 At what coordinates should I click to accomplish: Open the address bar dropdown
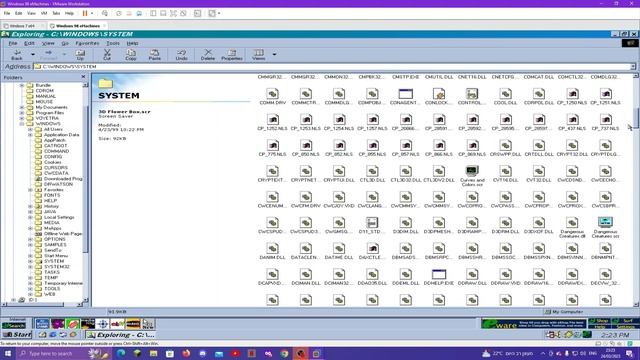[633, 67]
